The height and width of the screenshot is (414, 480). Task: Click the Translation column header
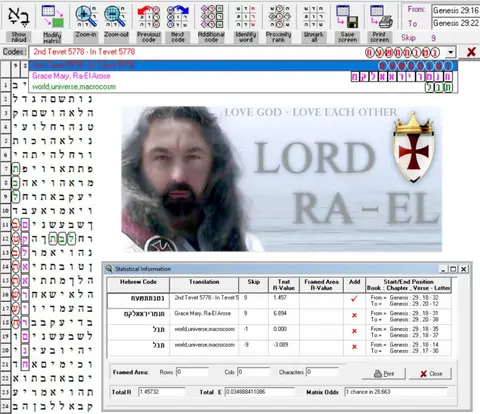[204, 285]
